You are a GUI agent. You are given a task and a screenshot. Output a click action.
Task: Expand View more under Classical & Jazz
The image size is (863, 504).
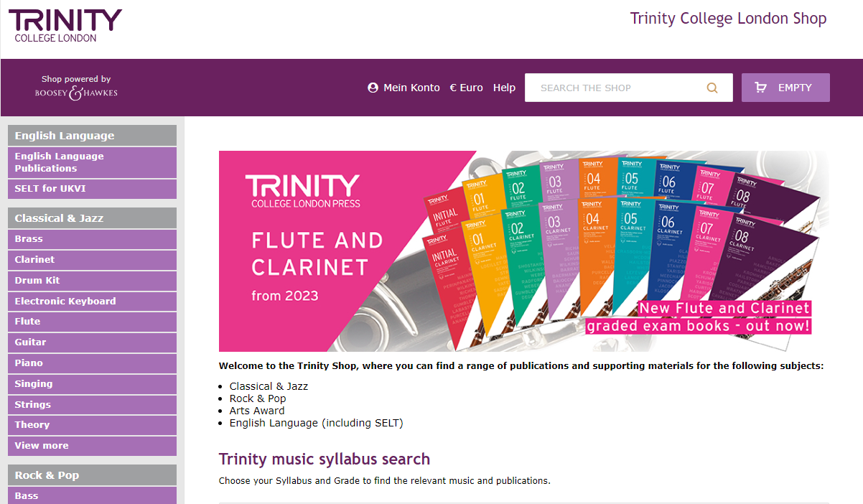point(92,446)
